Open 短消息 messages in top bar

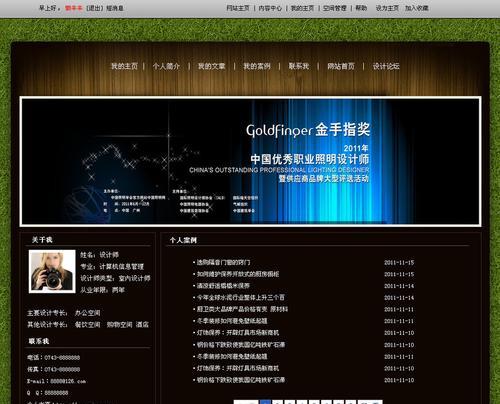pyautogui.click(x=115, y=8)
